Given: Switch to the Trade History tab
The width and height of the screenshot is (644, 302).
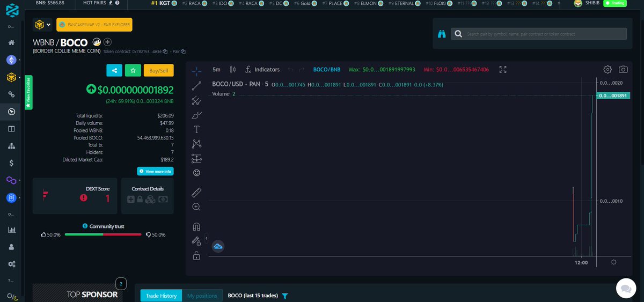Looking at the screenshot, I should pos(161,296).
